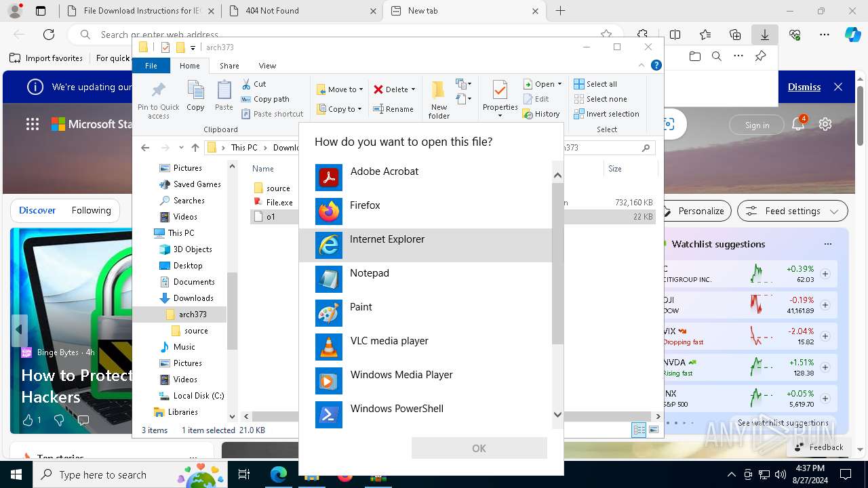Screen dimensions: 868x488
Task: Open Feed settings on the new tab page
Action: point(792,211)
